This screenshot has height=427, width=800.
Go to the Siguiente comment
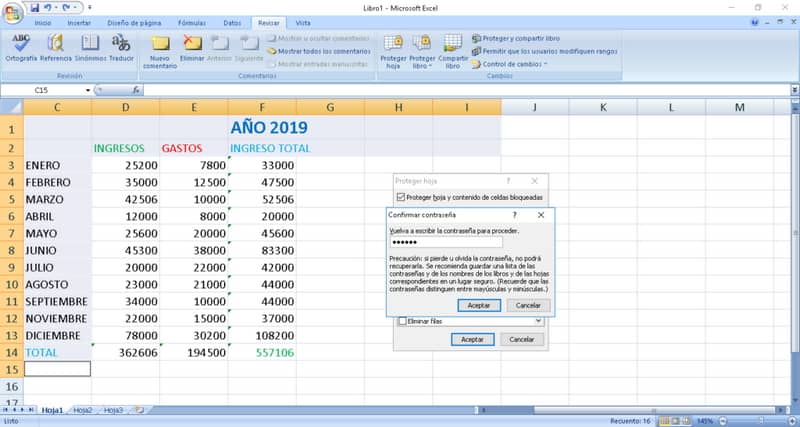[249, 48]
